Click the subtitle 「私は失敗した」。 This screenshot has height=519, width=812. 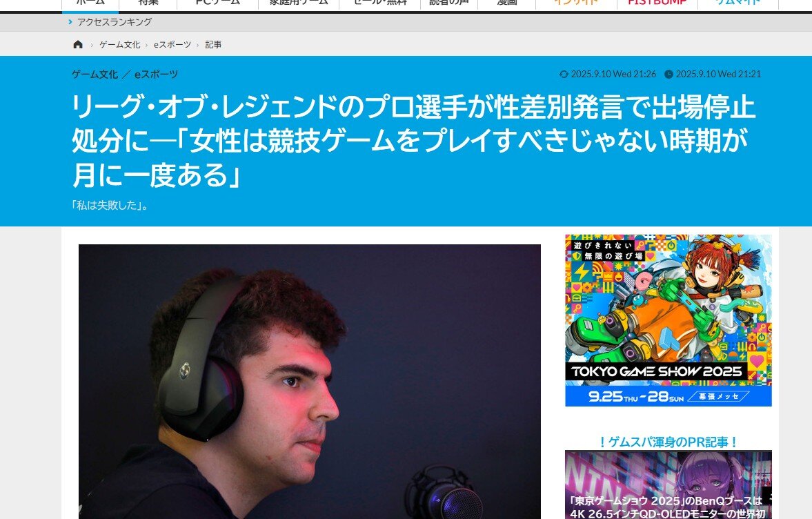pyautogui.click(x=110, y=205)
